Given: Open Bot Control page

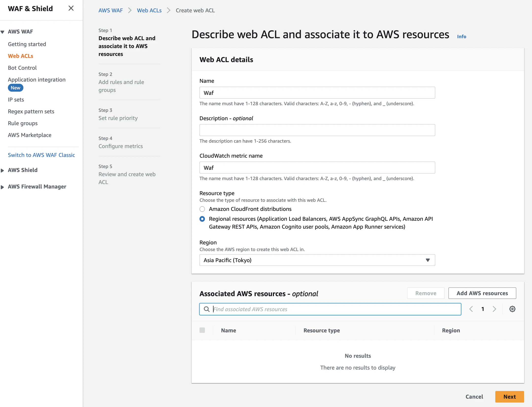Looking at the screenshot, I should click(x=22, y=68).
